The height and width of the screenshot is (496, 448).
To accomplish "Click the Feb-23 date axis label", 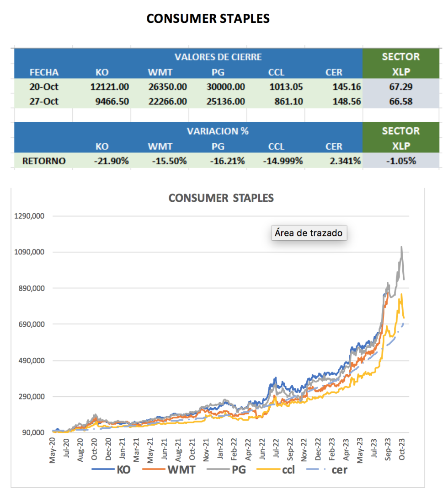I will [x=332, y=449].
